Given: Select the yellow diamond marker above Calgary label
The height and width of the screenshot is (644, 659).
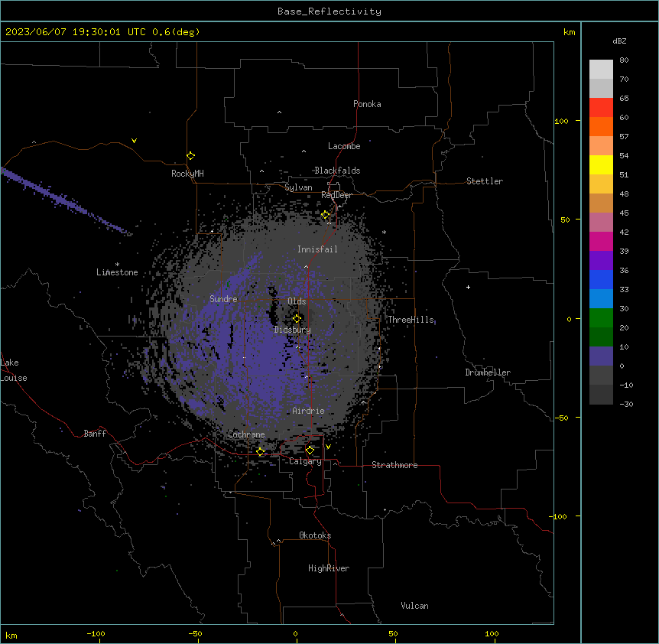Looking at the screenshot, I should click(x=310, y=450).
